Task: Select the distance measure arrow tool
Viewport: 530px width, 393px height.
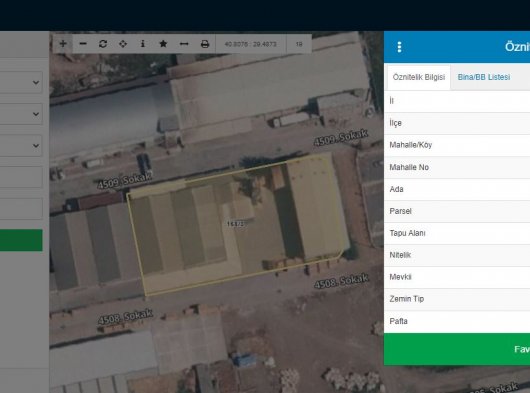Action: coord(184,44)
